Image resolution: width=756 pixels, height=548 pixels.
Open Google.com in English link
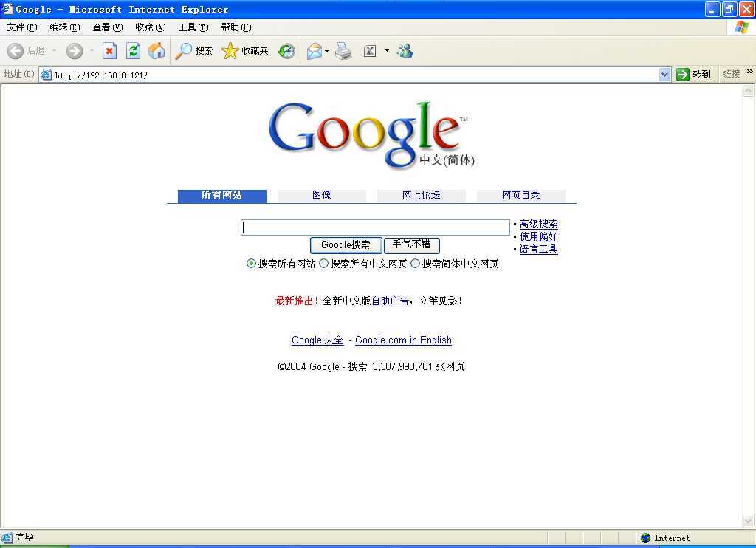tap(404, 340)
